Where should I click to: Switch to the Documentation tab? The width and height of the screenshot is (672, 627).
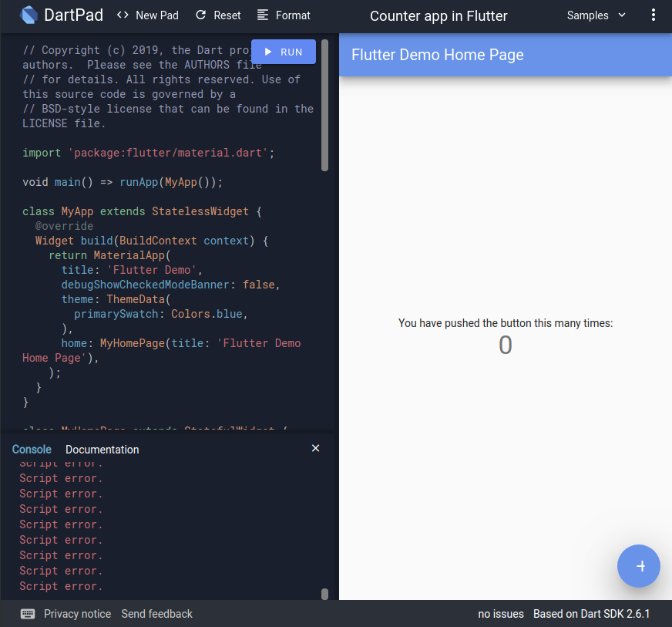102,450
